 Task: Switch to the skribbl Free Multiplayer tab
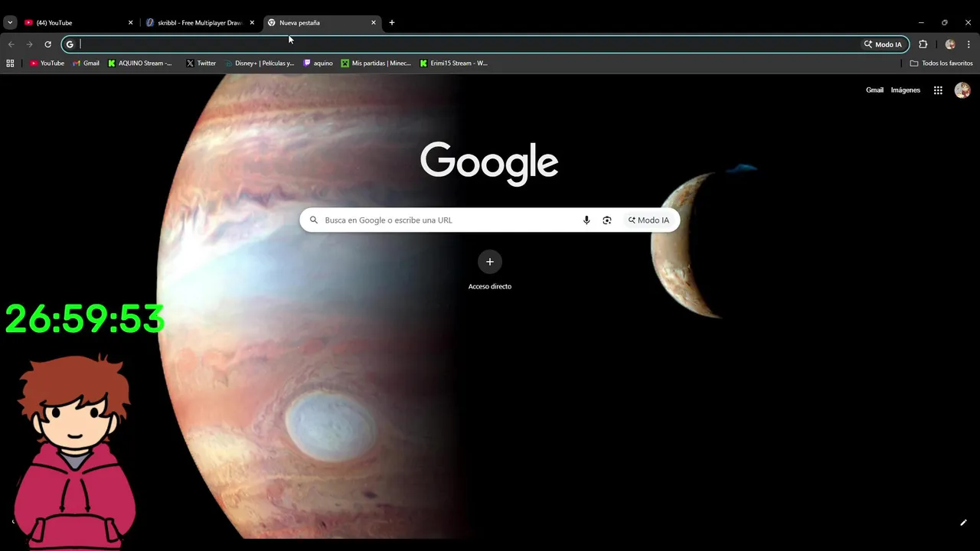point(200,23)
